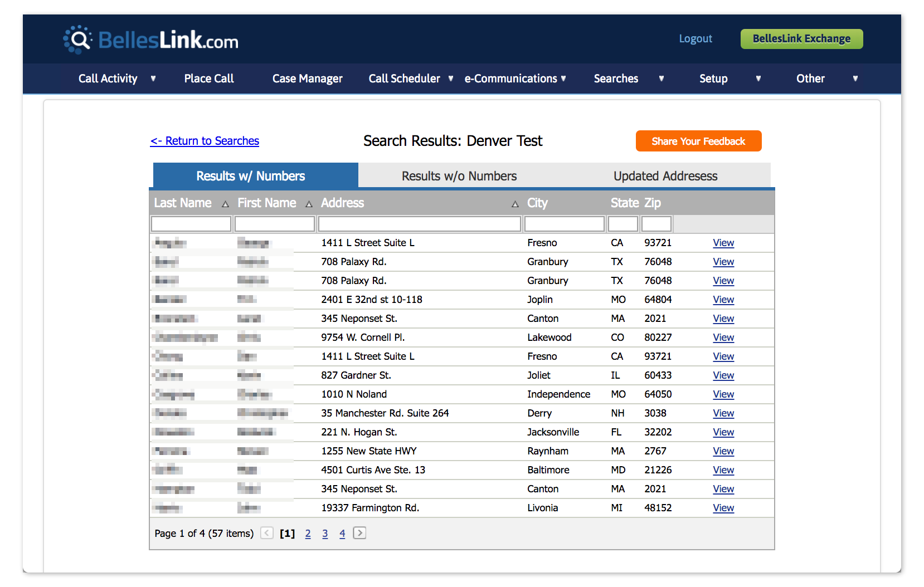The width and height of the screenshot is (924, 587).
Task: Click the City filter input field
Action: [564, 223]
